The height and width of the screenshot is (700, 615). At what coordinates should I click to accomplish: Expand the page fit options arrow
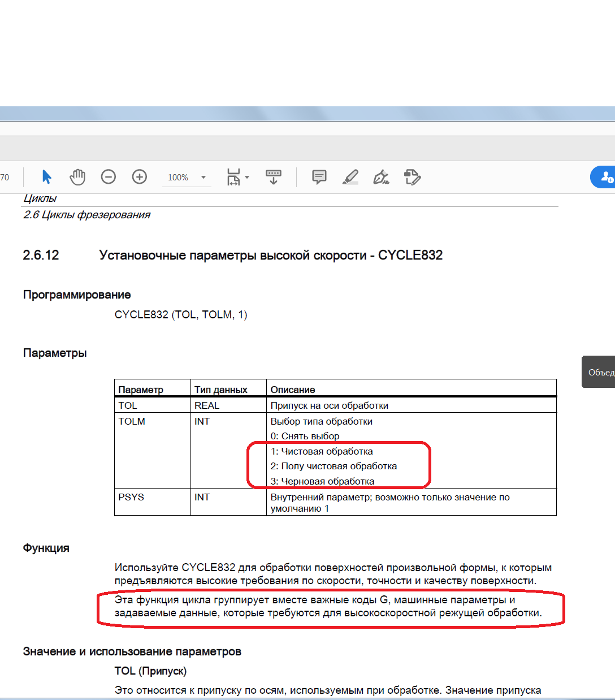click(247, 178)
